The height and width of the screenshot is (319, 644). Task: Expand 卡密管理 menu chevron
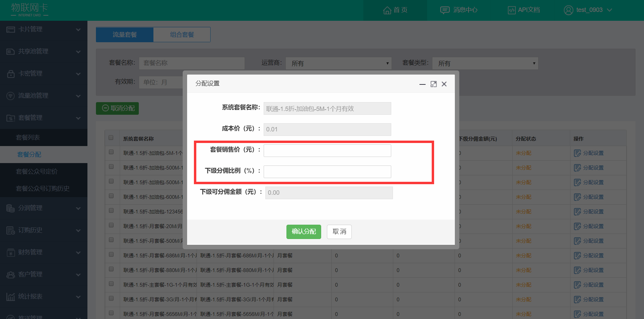coord(78,74)
